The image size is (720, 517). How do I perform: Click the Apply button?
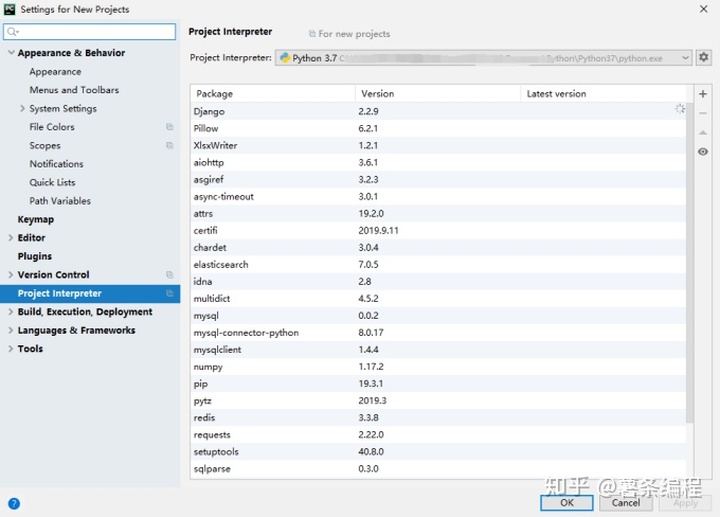(x=685, y=502)
